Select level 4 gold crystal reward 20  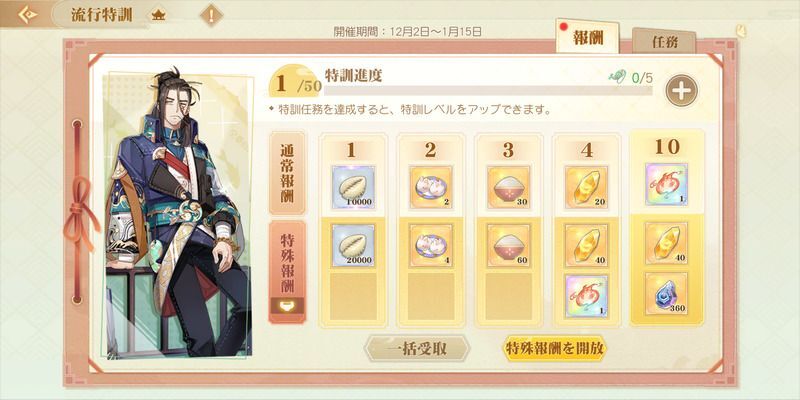click(587, 187)
